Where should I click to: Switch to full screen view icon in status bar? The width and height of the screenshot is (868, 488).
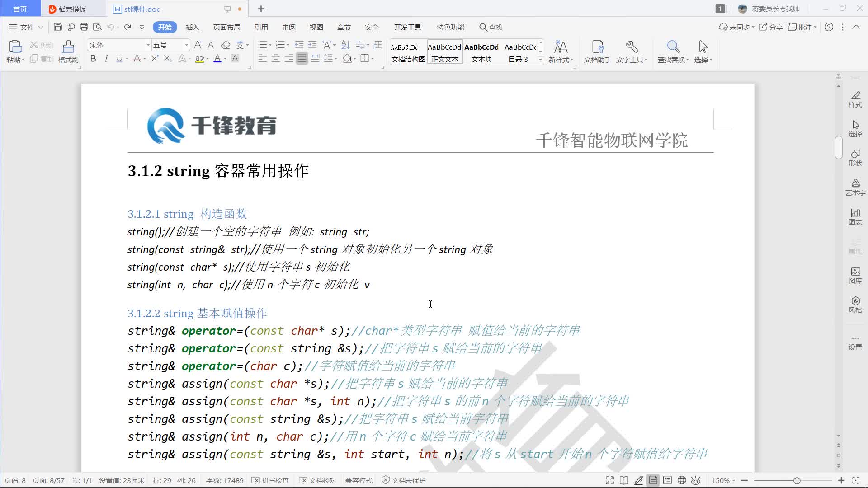[610, 480]
